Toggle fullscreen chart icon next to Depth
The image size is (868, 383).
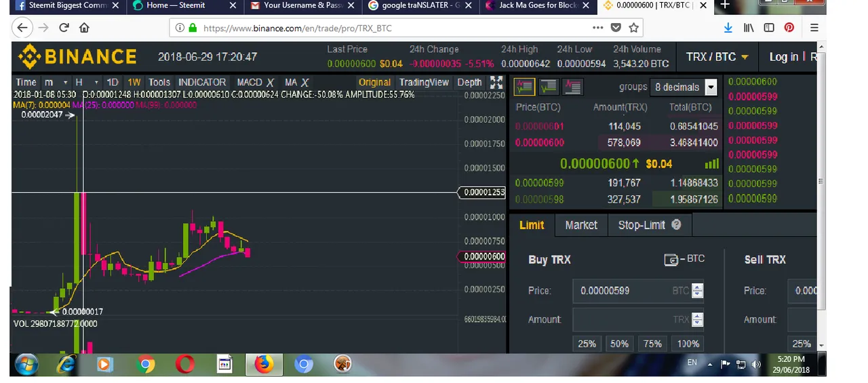point(496,83)
